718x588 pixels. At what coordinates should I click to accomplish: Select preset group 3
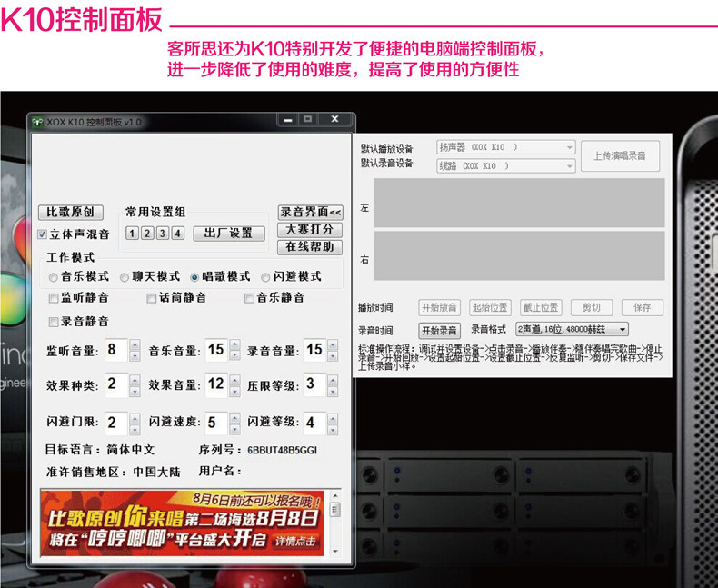click(162, 234)
